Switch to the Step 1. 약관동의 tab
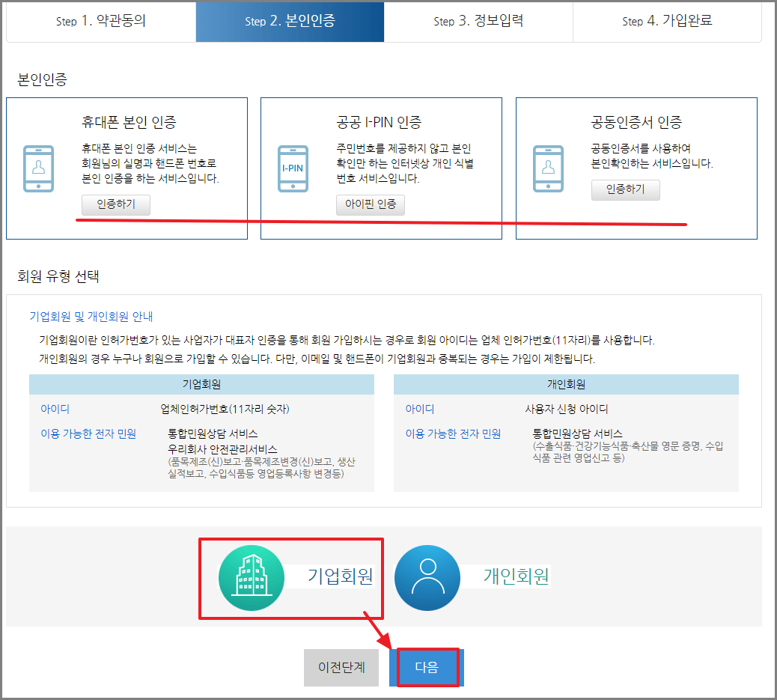Screen dimensions: 777x700 (101, 22)
